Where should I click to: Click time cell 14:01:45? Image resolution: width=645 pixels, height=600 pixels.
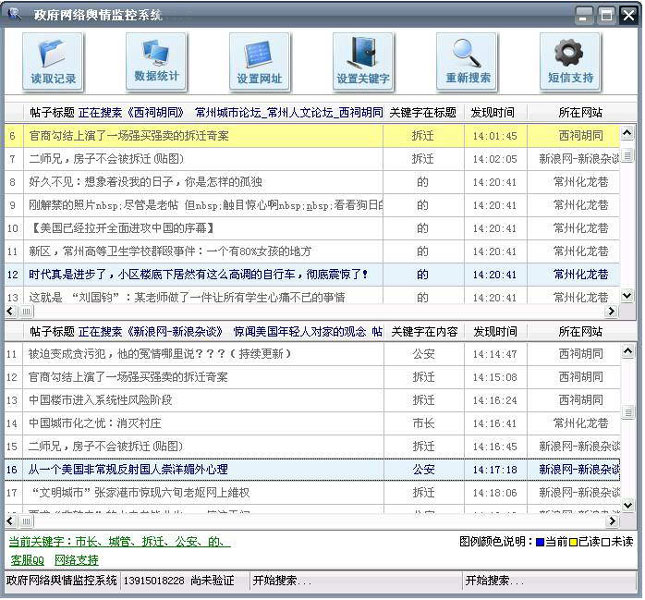click(x=496, y=136)
